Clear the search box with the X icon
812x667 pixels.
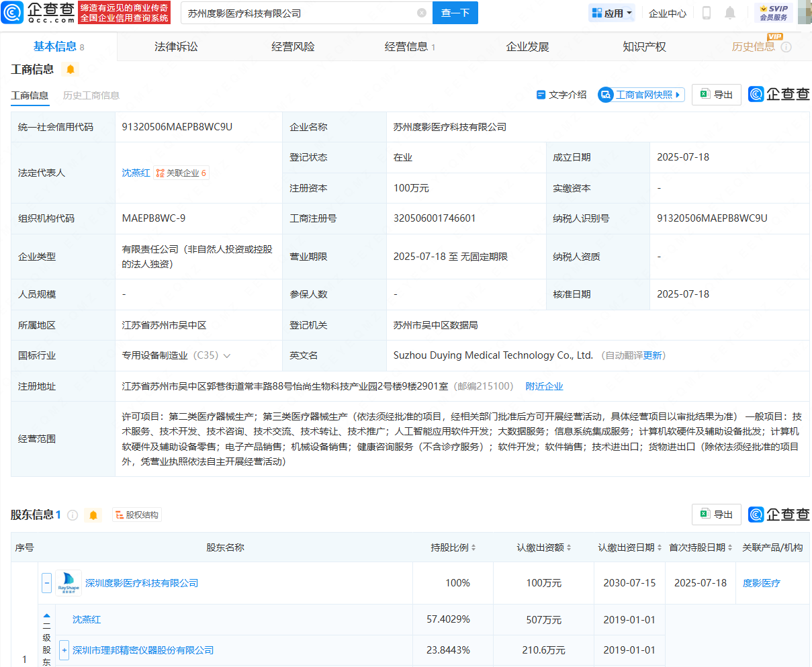point(422,13)
